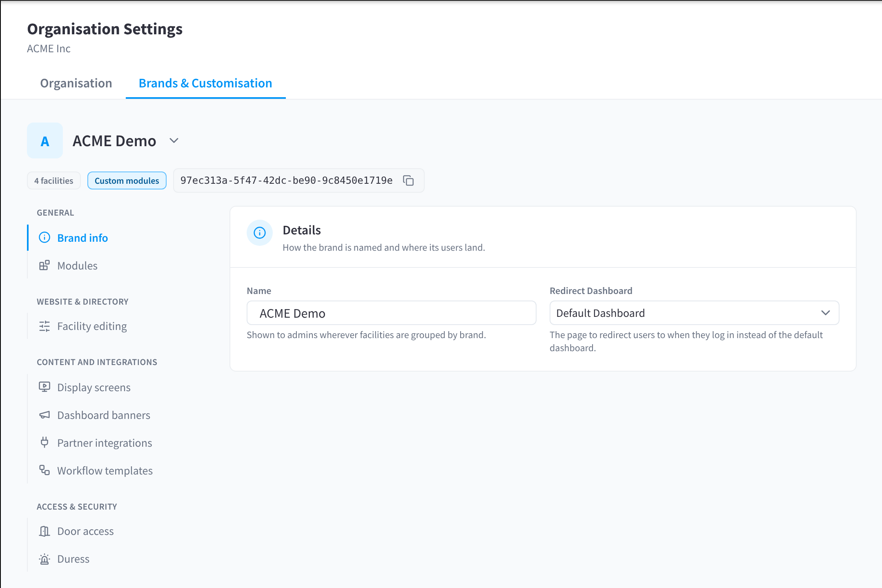Click the Modules grid icon
The width and height of the screenshot is (882, 588).
pos(45,265)
